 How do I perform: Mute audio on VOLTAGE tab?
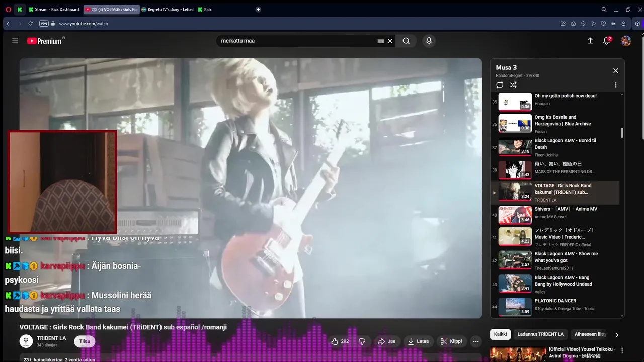coord(94,9)
